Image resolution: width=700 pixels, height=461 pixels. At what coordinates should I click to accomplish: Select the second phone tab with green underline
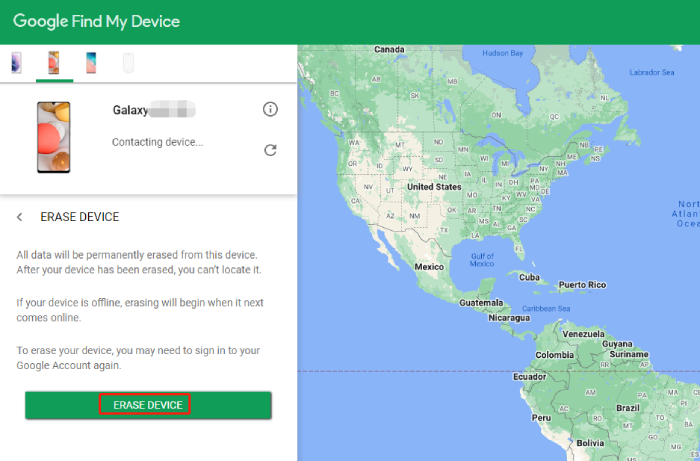point(54,63)
